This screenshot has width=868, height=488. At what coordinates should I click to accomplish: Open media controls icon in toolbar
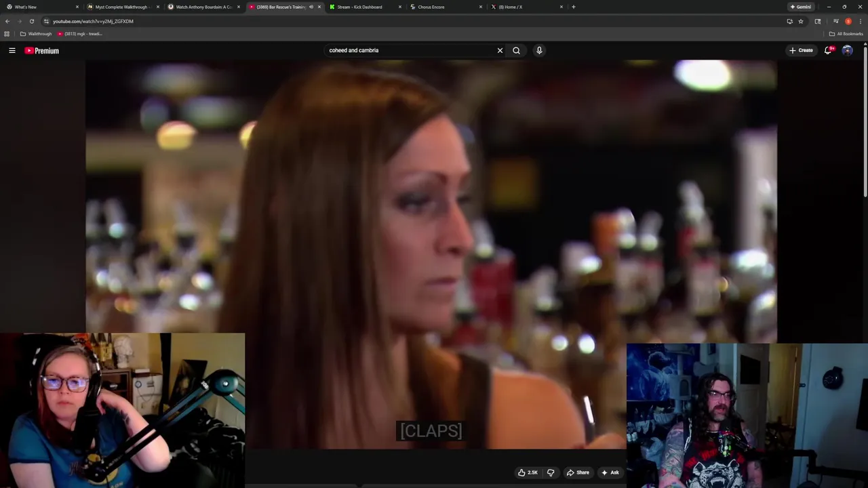pyautogui.click(x=836, y=21)
